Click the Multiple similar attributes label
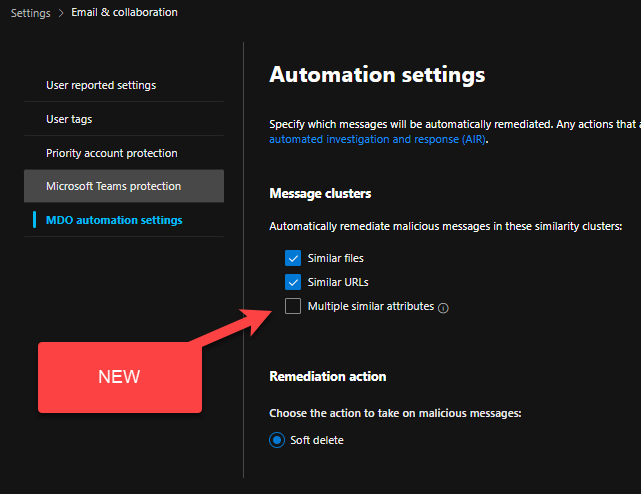This screenshot has height=494, width=641. tap(371, 306)
